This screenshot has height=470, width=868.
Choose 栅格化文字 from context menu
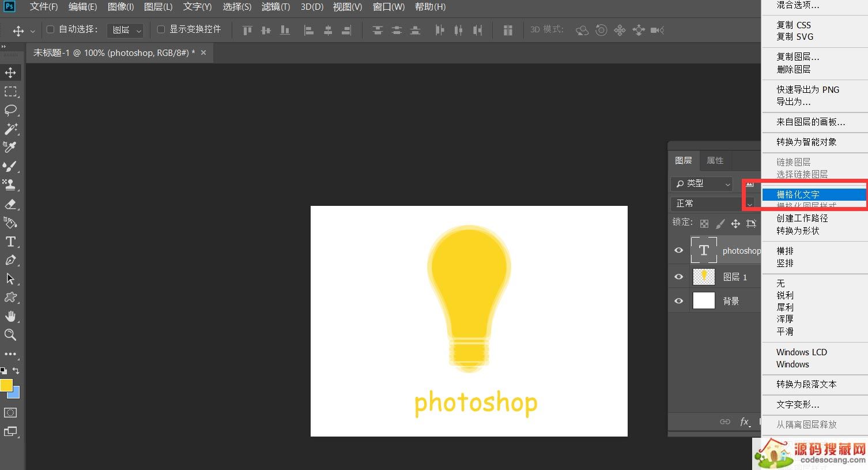point(814,195)
